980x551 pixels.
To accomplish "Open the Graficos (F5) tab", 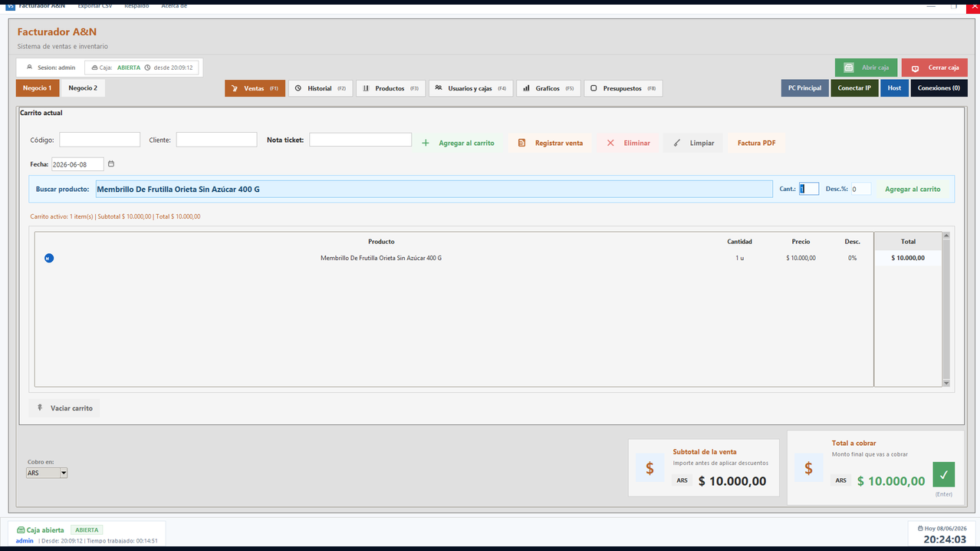I will (548, 88).
